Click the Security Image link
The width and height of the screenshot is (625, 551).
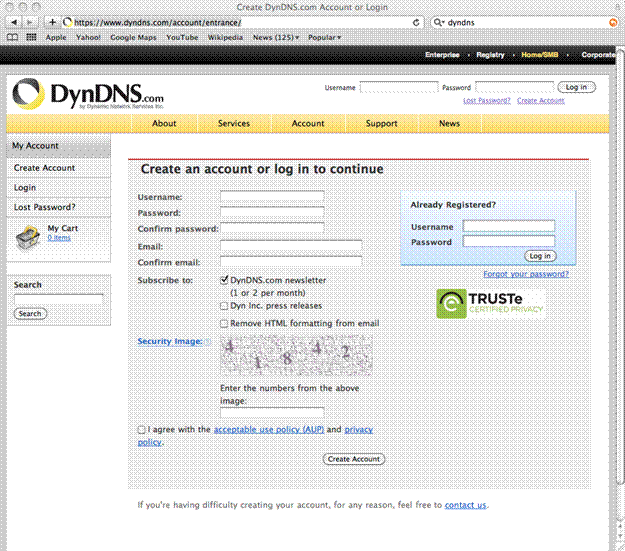coord(170,341)
